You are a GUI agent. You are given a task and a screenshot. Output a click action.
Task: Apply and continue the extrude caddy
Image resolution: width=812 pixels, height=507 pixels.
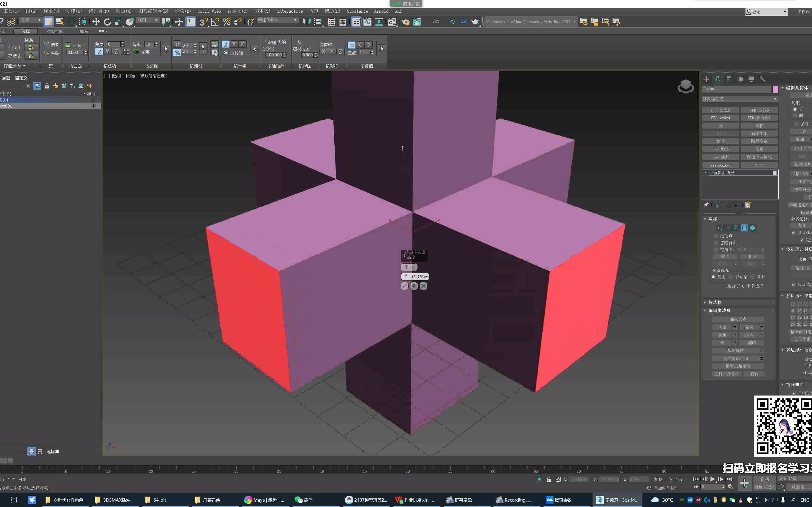tap(414, 286)
